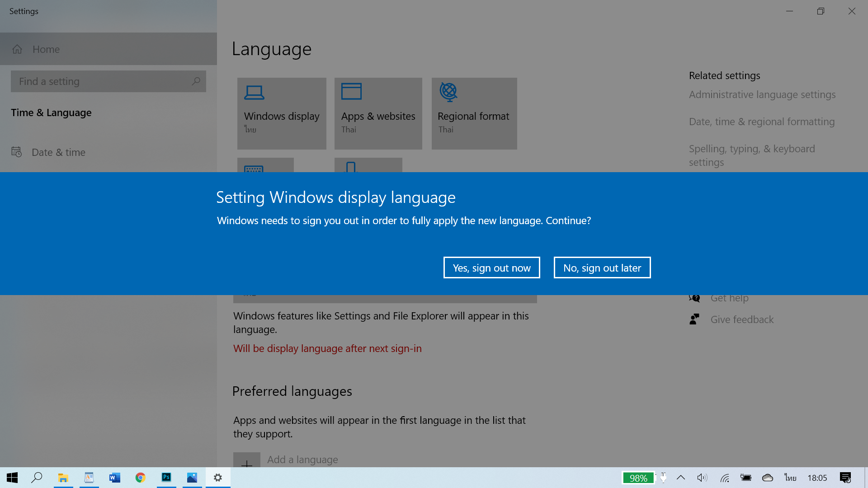Image resolution: width=868 pixels, height=488 pixels.
Task: Restore down the Settings window
Action: (x=821, y=11)
